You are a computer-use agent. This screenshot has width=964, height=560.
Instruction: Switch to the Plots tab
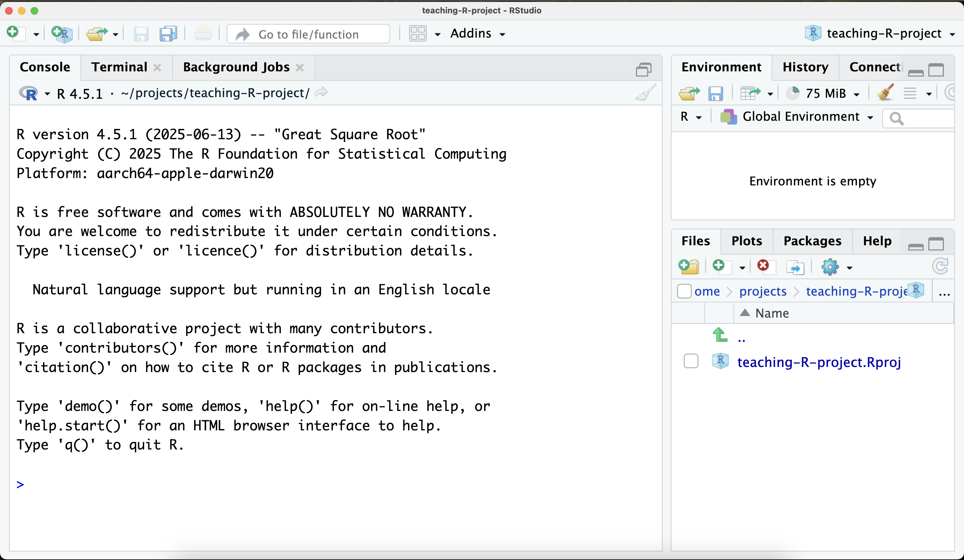click(747, 241)
